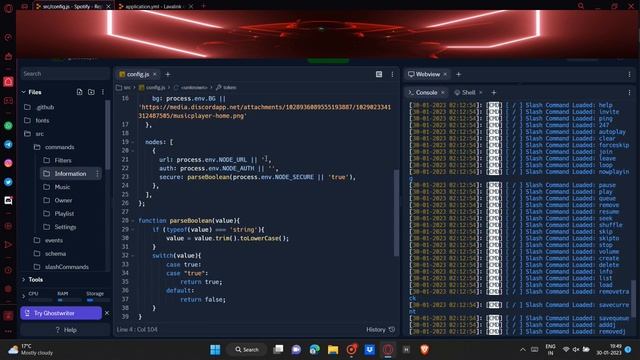This screenshot has width=640, height=360.
Task: Click the code editor vertical scrollbar
Action: [396, 212]
